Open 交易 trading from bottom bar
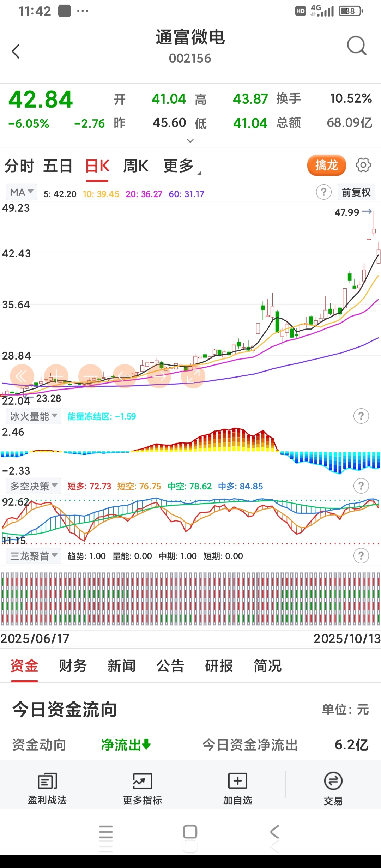This screenshot has height=868, width=381. [x=333, y=789]
